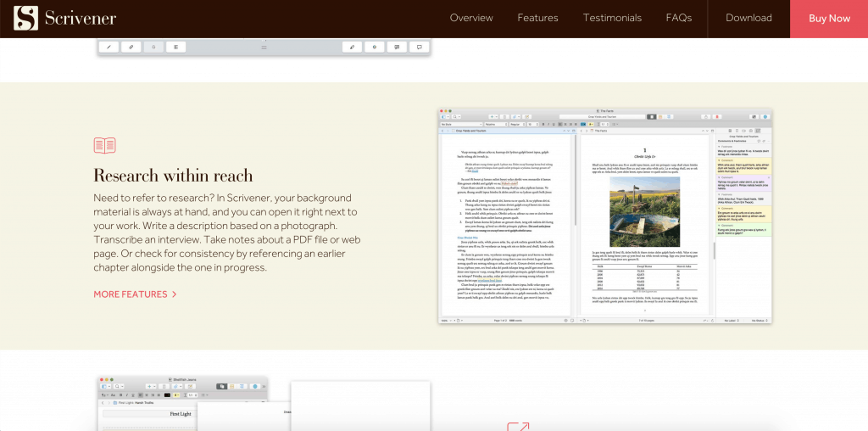Pick the blue text color swatch in The Farm
The width and height of the screenshot is (868, 431).
click(x=583, y=124)
